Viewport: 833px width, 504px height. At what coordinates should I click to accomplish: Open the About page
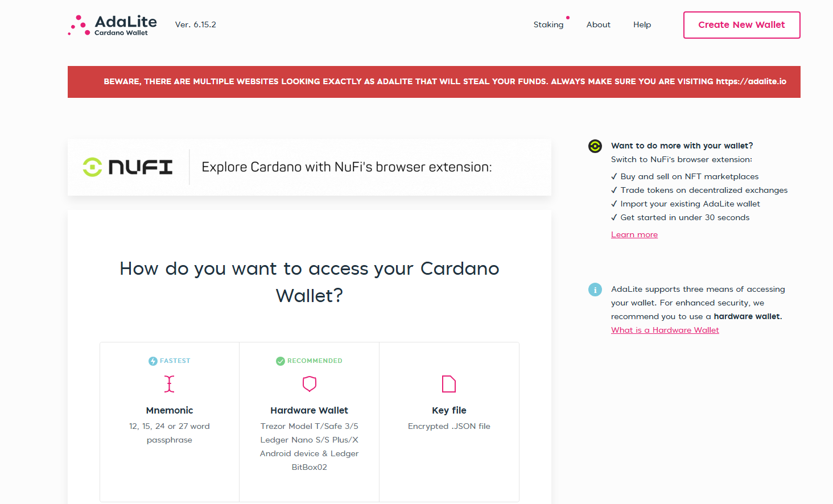coord(598,24)
